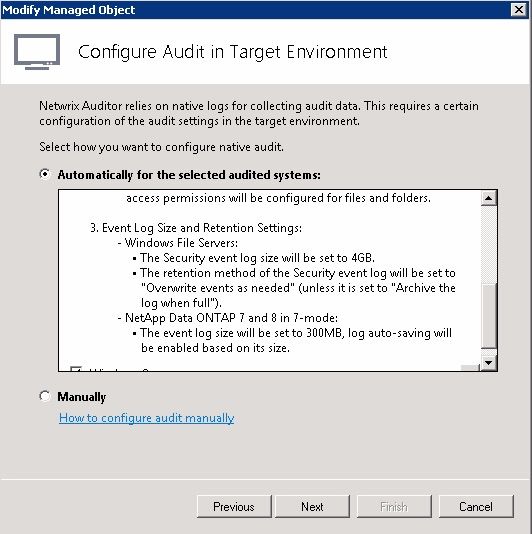Screen dimensions: 532x534
Task: Go back with the Previous button
Action: point(234,506)
